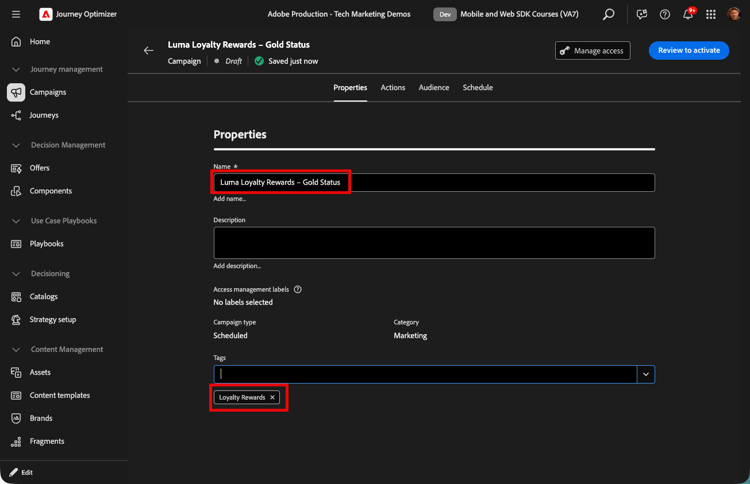Open the notifications bell

point(688,14)
